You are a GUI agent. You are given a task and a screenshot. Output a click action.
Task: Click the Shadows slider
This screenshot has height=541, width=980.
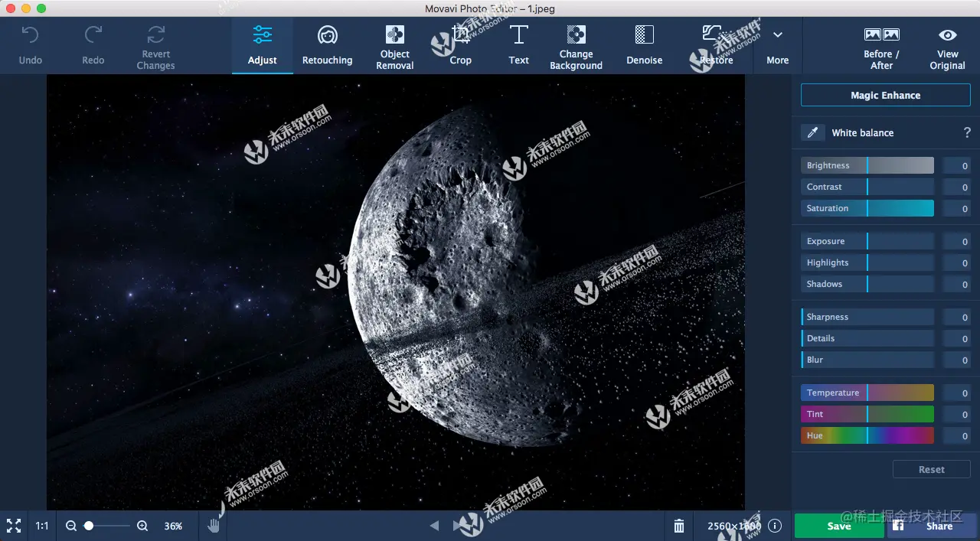pos(867,284)
